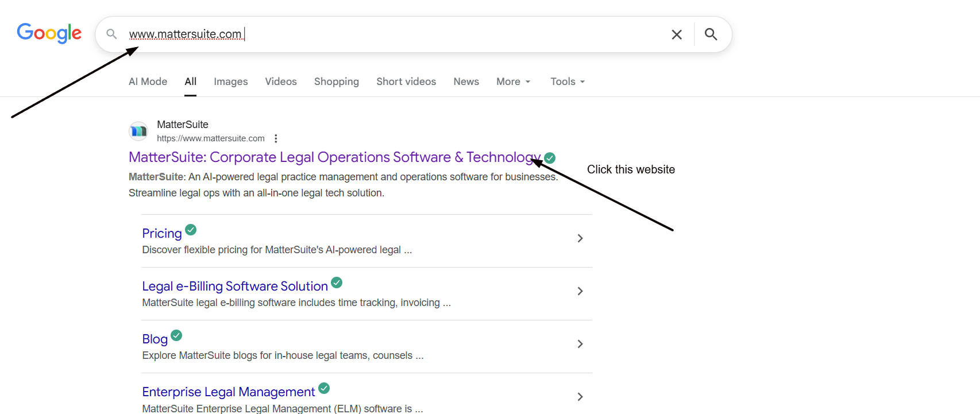
Task: Click green checkmark badge next to Pricing
Action: click(191, 230)
